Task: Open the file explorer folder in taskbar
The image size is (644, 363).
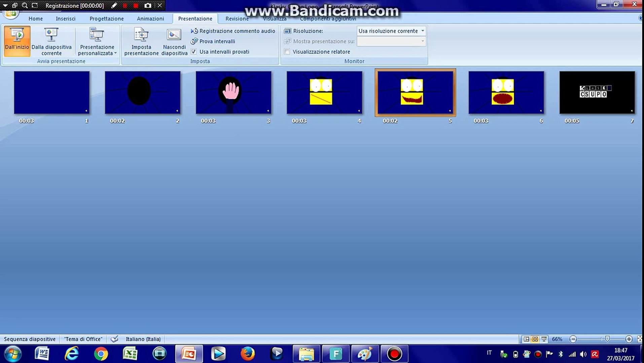Action: pos(306,354)
